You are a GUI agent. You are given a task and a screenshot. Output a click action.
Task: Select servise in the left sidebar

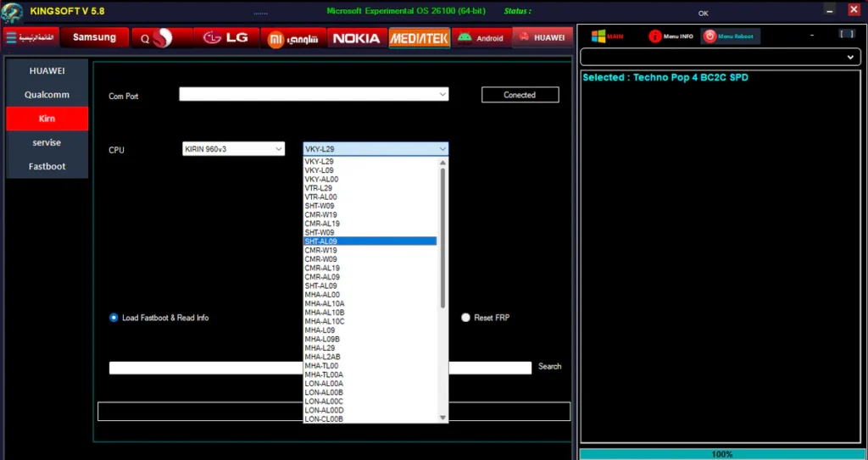pyautogui.click(x=47, y=142)
